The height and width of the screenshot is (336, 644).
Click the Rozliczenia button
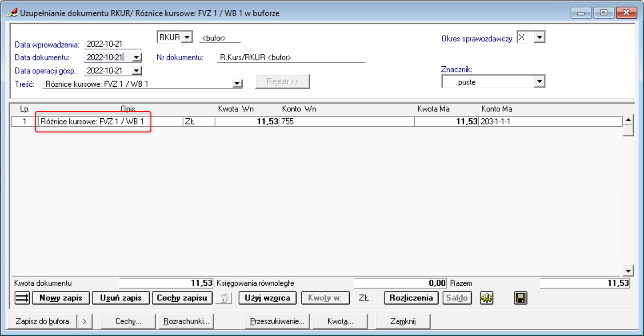click(411, 298)
